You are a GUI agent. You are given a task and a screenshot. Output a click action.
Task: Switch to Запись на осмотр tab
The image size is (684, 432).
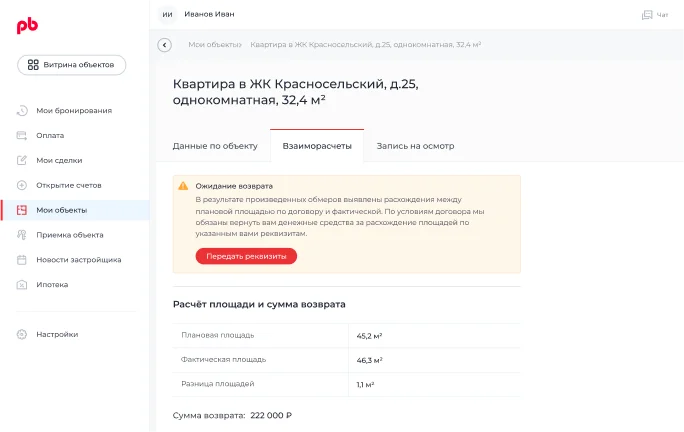[415, 146]
